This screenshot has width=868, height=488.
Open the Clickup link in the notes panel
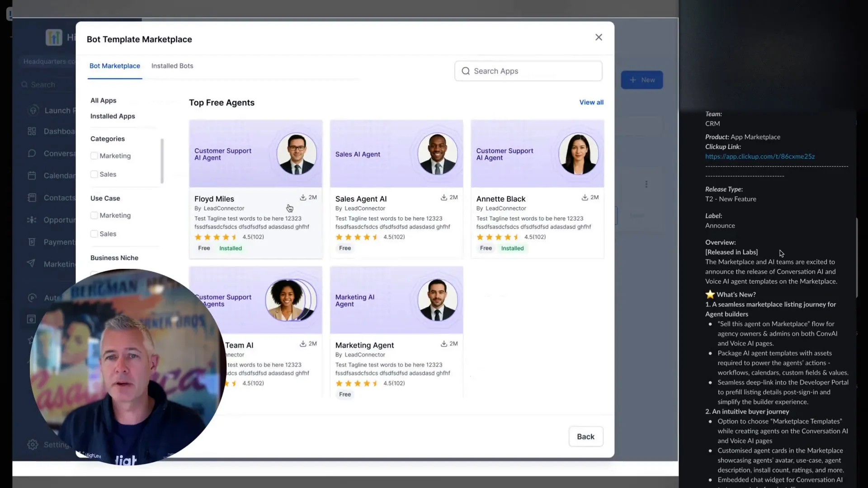[x=760, y=157]
